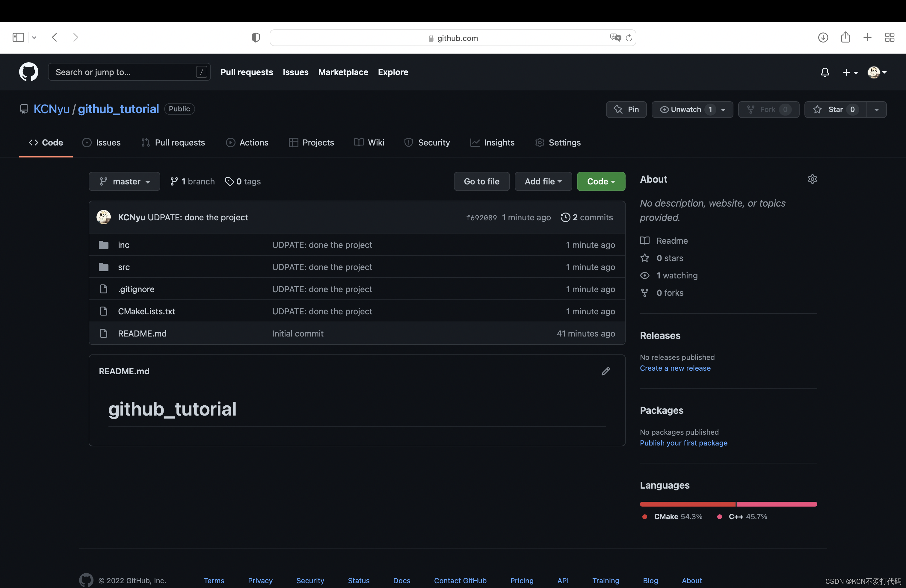This screenshot has width=906, height=588.
Task: Open Explore in top navigation
Action: pyautogui.click(x=393, y=72)
